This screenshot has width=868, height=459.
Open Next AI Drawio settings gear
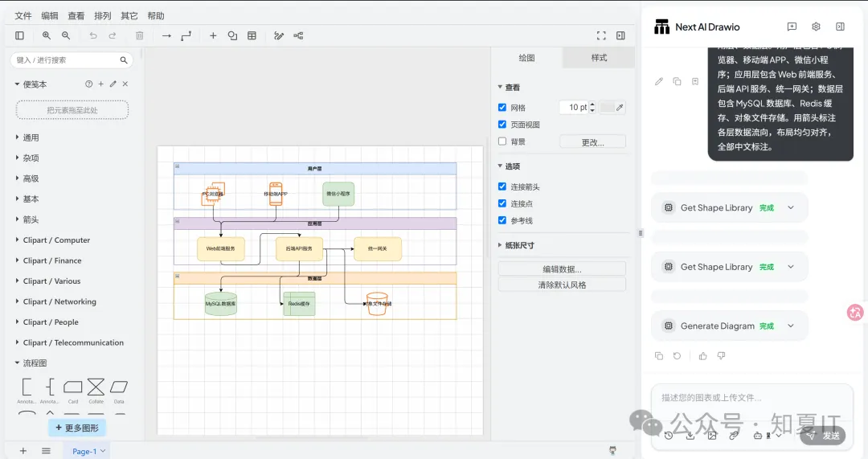pyautogui.click(x=816, y=27)
